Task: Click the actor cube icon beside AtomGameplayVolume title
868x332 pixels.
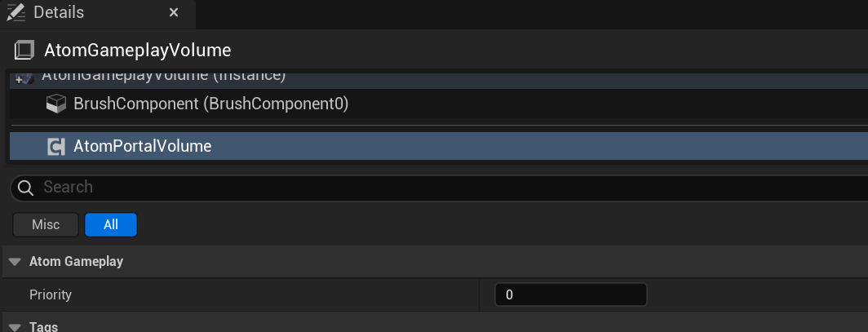Action: coord(24,51)
